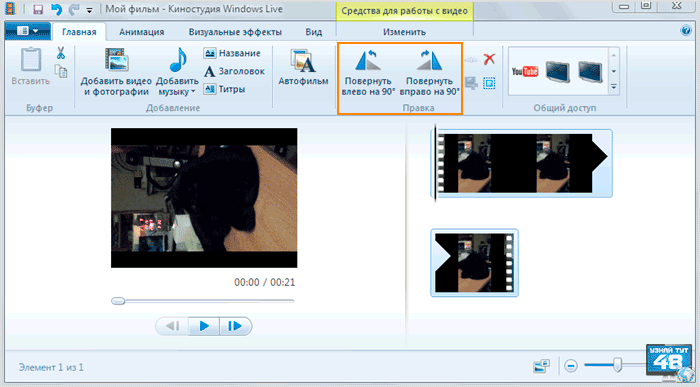700x387 pixels.
Task: Switch to the Анимация tab
Action: [x=142, y=32]
